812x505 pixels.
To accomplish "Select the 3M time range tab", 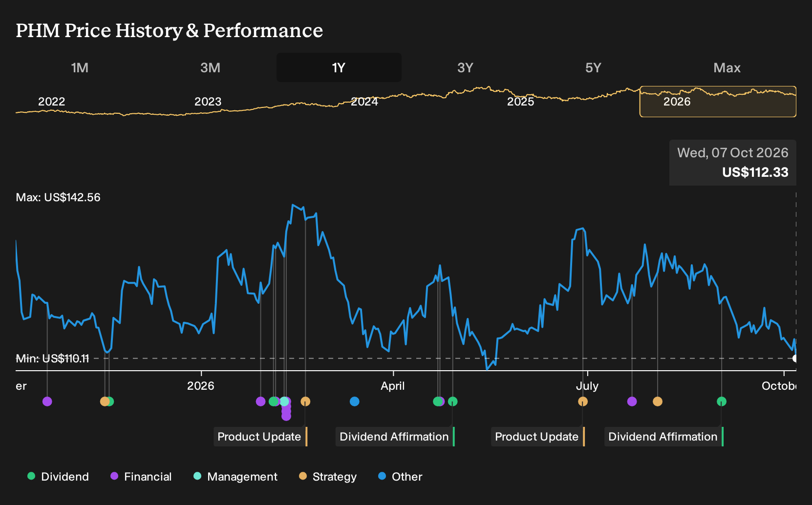I will click(x=210, y=67).
